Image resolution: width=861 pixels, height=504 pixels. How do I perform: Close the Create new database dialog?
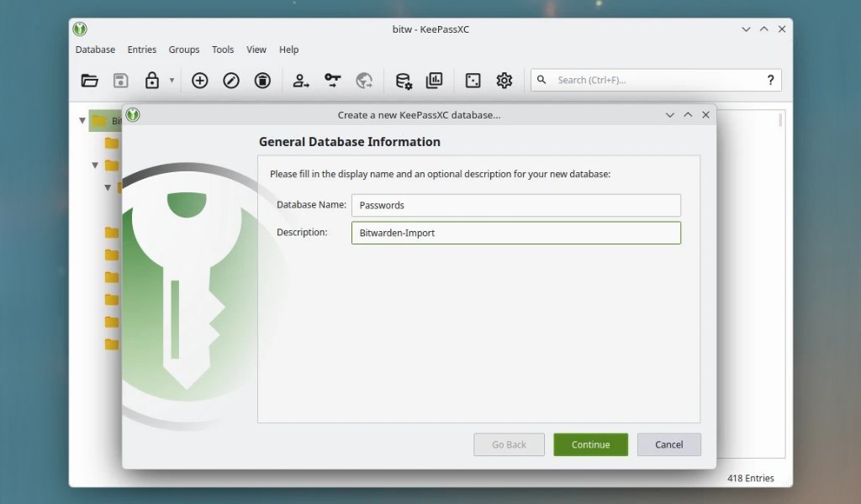[705, 114]
